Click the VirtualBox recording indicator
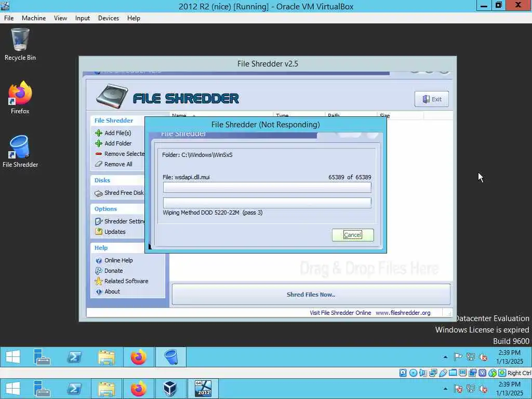The image size is (532, 399). [x=472, y=373]
